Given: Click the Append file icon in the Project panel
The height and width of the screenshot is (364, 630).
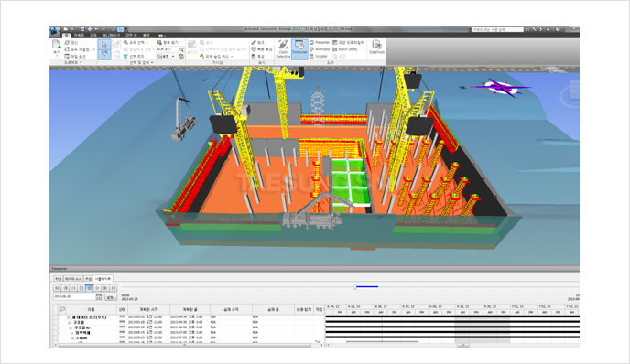Looking at the screenshot, I should point(56,45).
